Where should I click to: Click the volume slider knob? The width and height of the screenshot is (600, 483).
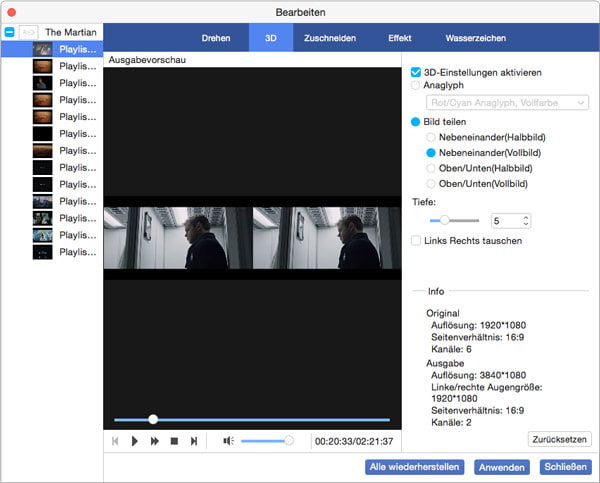(289, 441)
